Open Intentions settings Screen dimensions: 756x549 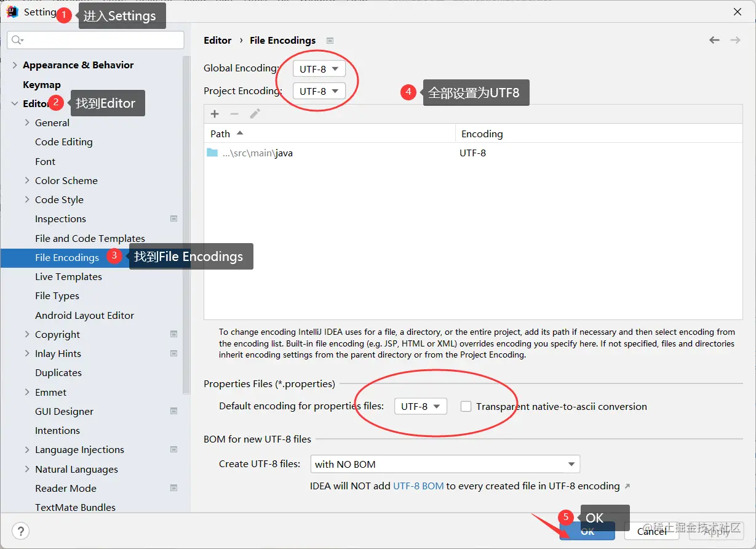pos(57,430)
